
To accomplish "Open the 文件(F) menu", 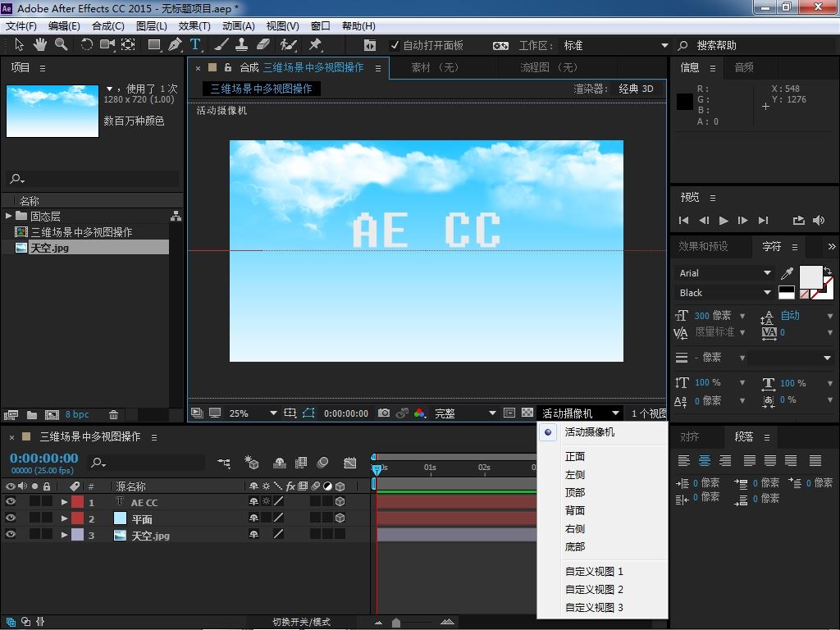I will pos(21,25).
